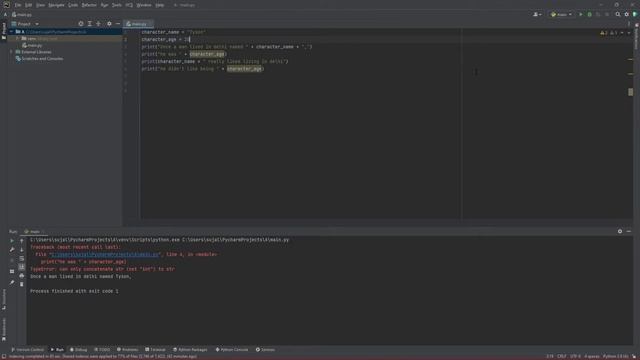Screen dimensions: 640x360
Task: Open Python Packages tool window
Action: pyautogui.click(x=190, y=349)
